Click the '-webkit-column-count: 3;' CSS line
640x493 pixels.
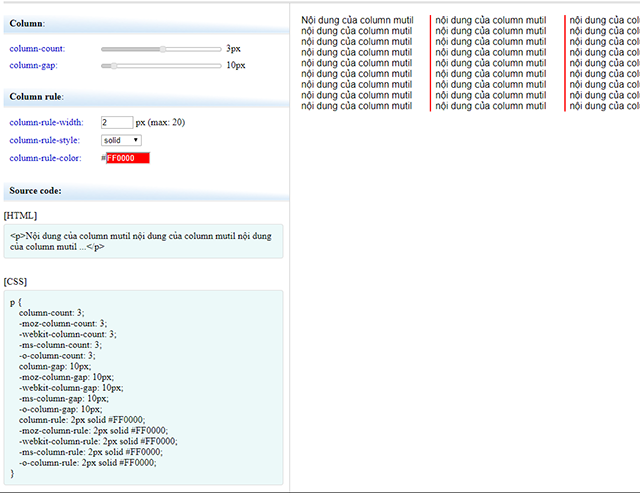click(x=68, y=334)
